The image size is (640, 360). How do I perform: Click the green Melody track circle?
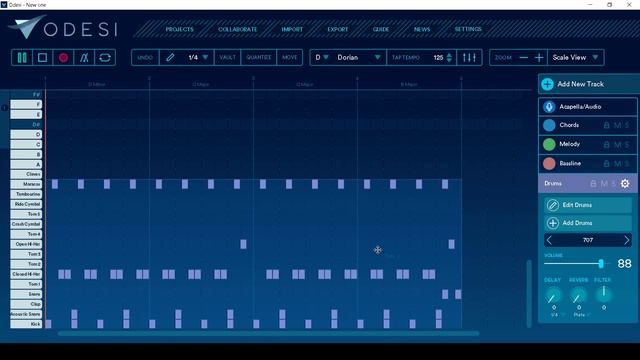click(549, 144)
